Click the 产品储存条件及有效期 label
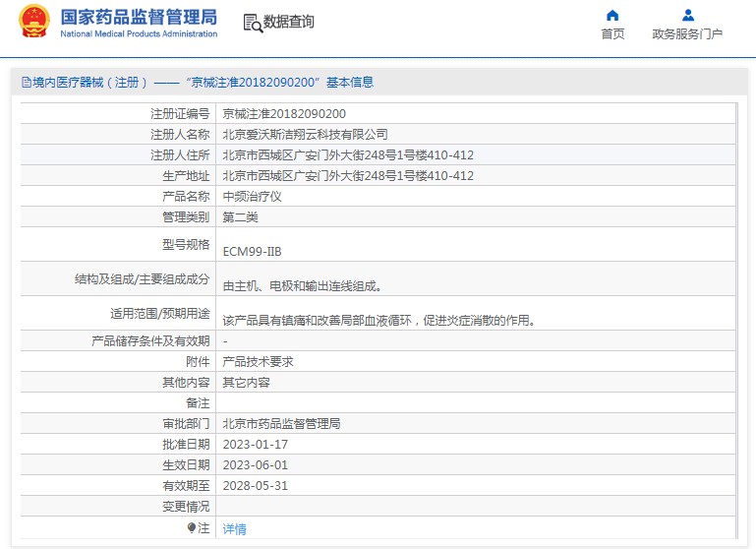The width and height of the screenshot is (756, 549). coord(150,341)
